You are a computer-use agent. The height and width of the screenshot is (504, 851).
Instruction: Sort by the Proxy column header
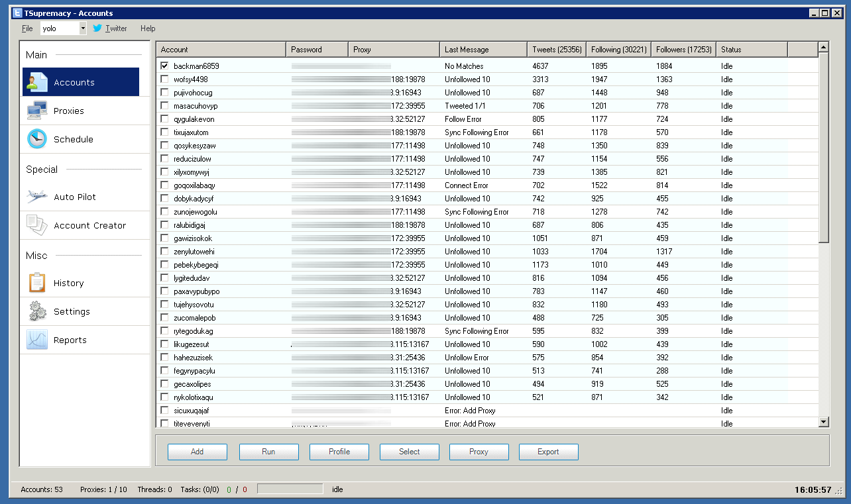coord(394,50)
